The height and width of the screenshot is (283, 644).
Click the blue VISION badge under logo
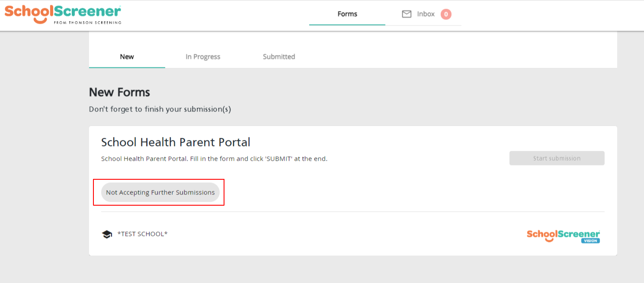point(590,241)
